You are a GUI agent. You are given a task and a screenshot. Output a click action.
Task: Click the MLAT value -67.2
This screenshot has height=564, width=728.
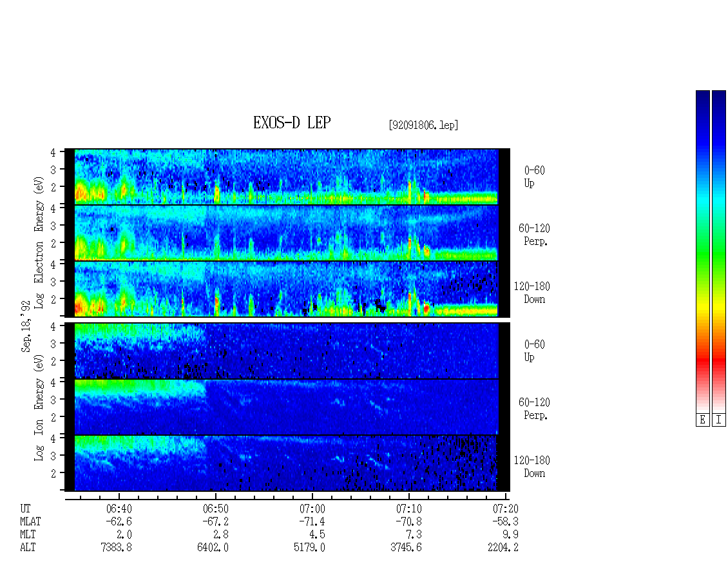point(215,521)
